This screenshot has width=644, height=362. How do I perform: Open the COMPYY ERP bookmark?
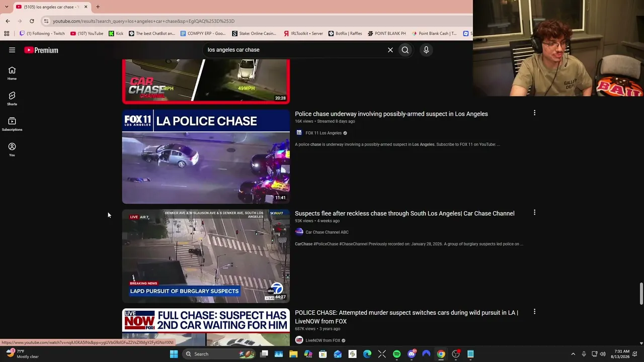[203, 34]
